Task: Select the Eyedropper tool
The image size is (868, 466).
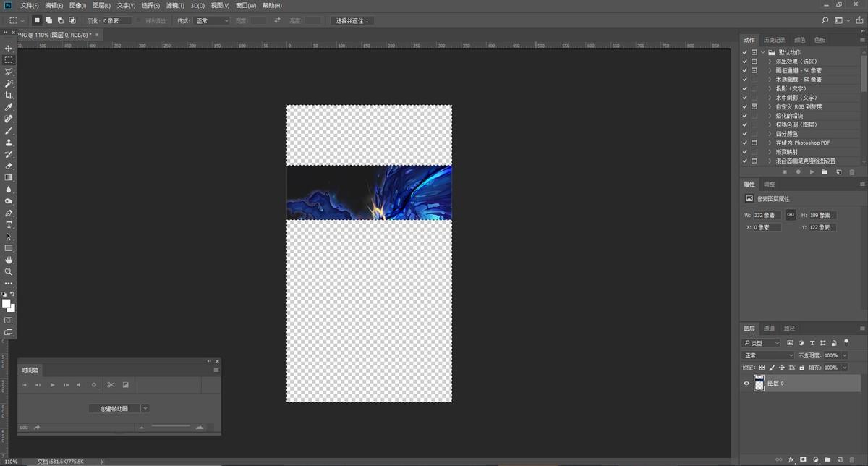Action: [x=9, y=107]
